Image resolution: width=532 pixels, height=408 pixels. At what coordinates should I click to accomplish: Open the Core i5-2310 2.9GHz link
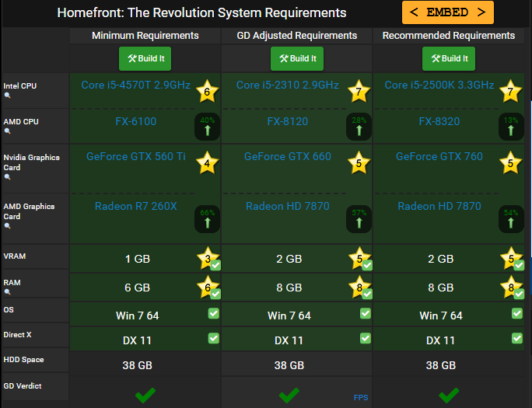point(287,85)
